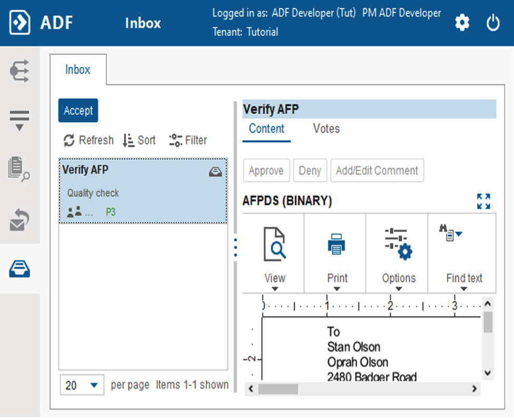The height and width of the screenshot is (420, 514).
Task: Click the Add/Edit Comment button
Action: [377, 171]
